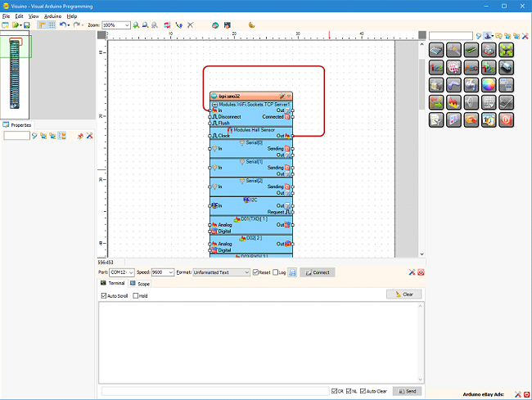
Task: Open the gamepad controller component category
Action: pos(453,85)
